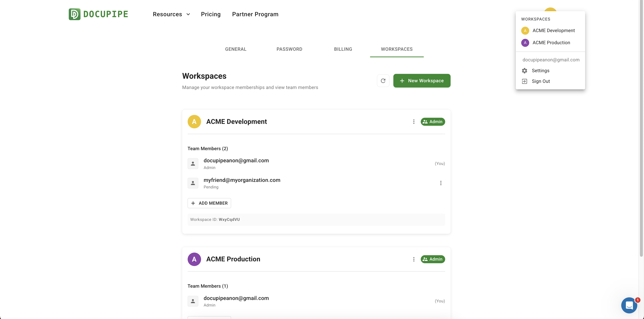Switch to ACME Development in workspaces menu
The width and height of the screenshot is (644, 319).
[553, 31]
